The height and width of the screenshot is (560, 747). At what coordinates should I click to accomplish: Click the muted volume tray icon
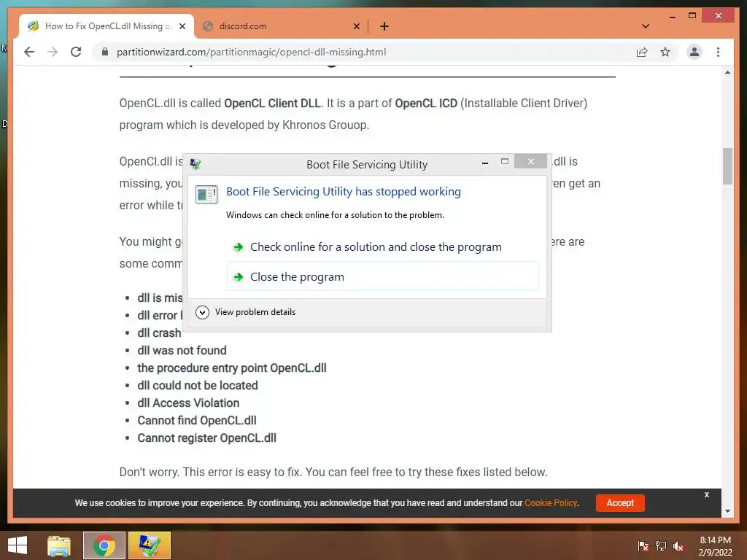click(x=678, y=545)
